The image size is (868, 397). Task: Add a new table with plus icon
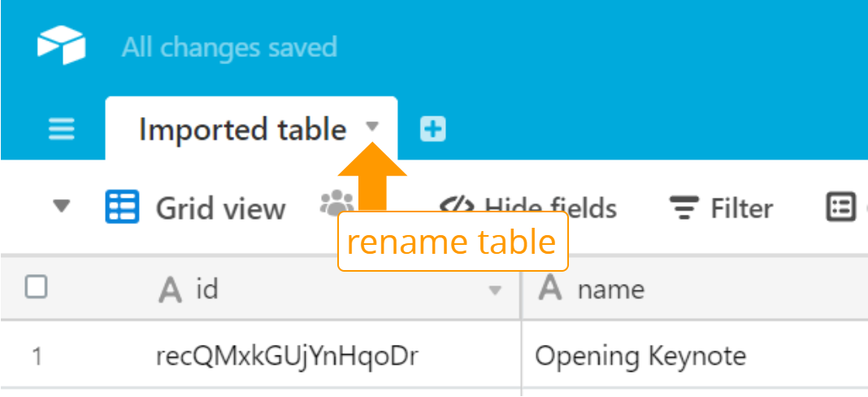coord(433,129)
